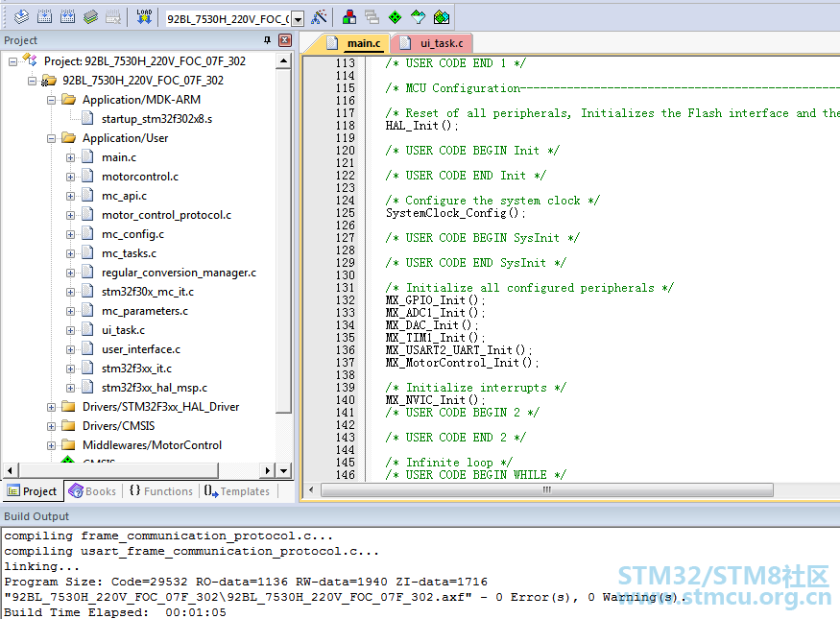Click the Translate build icon in the toolbar
Viewport: 840px width, 619px height.
[21, 17]
